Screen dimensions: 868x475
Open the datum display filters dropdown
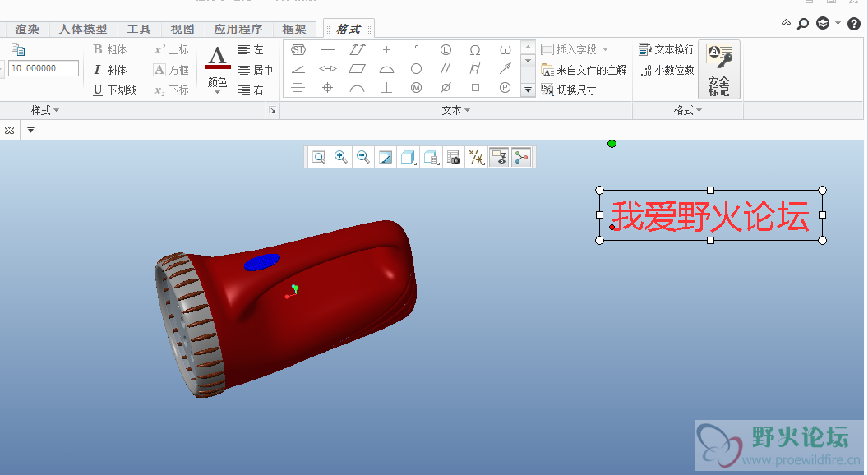click(476, 157)
